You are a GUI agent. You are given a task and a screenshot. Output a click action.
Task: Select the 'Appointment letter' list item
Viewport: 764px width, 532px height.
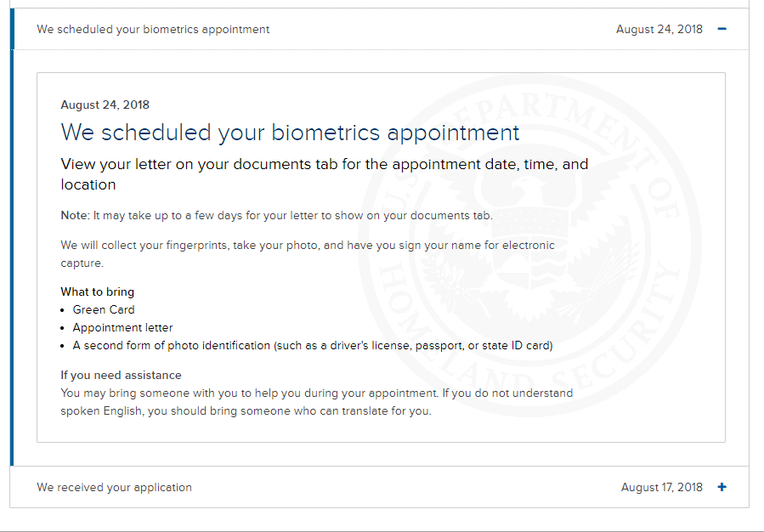(122, 327)
